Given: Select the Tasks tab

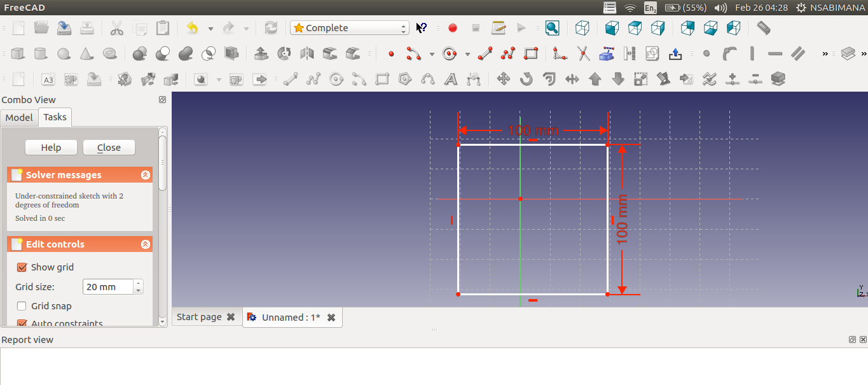Looking at the screenshot, I should coord(55,117).
